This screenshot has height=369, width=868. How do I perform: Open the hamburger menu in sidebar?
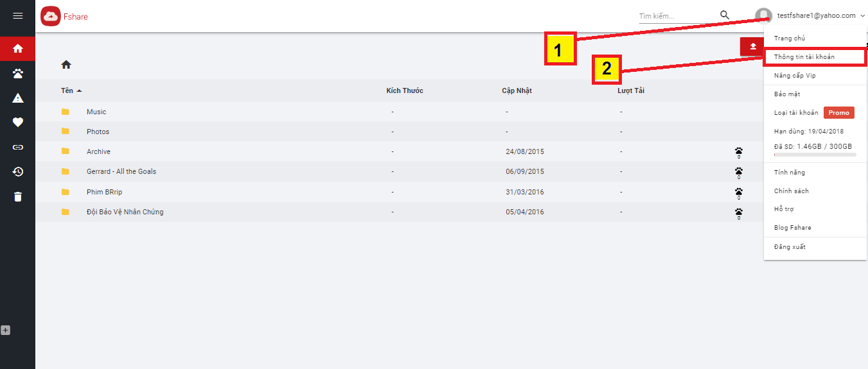pyautogui.click(x=17, y=16)
